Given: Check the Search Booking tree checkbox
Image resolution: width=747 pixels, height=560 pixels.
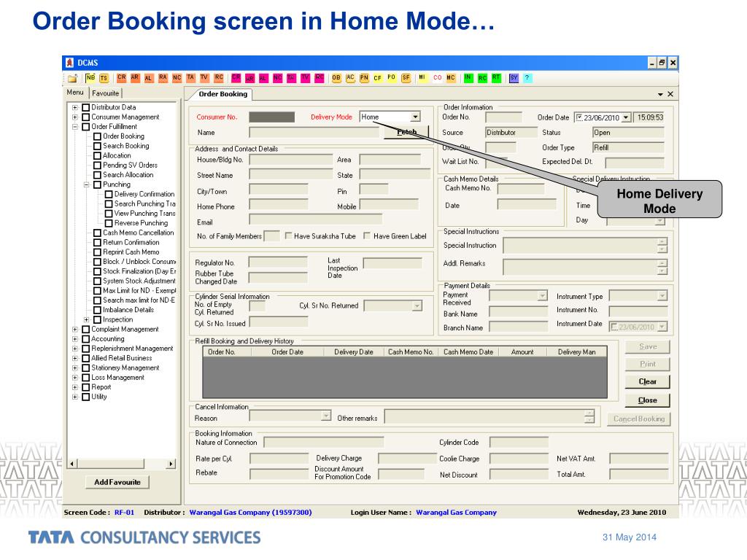Looking at the screenshot, I should pyautogui.click(x=97, y=146).
